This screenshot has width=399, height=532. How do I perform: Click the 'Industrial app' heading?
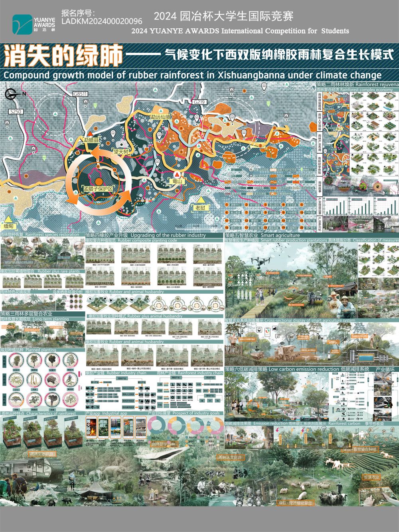coord(115,413)
